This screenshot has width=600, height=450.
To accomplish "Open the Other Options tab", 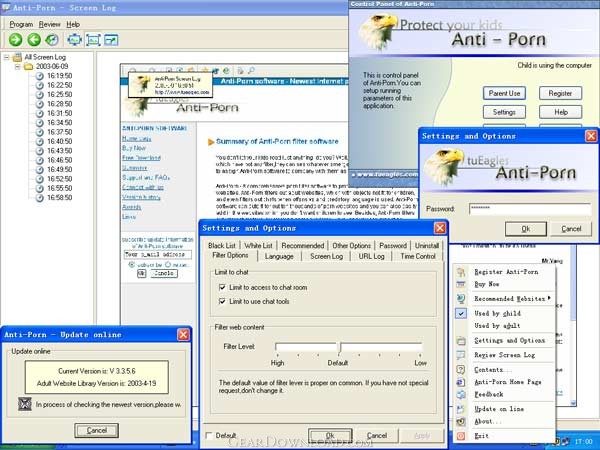I will point(351,246).
